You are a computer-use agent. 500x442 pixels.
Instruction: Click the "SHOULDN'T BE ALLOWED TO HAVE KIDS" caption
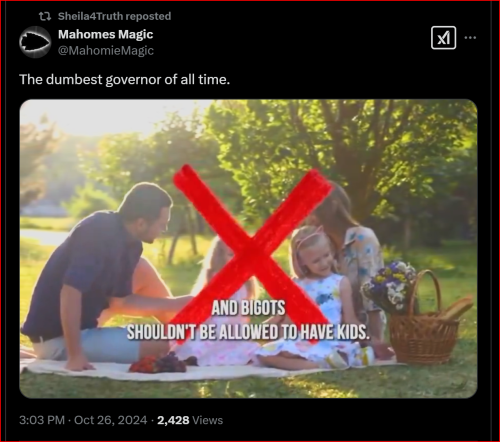pos(248,332)
